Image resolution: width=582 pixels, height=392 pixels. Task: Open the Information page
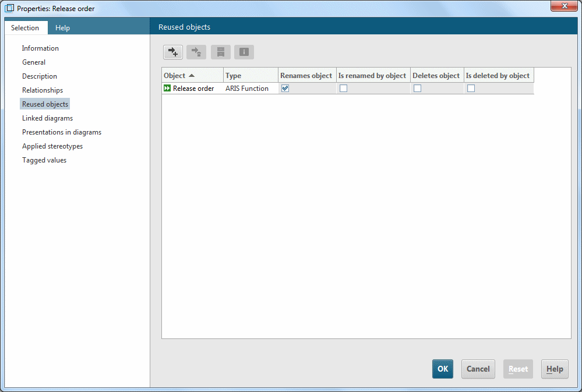coord(40,48)
